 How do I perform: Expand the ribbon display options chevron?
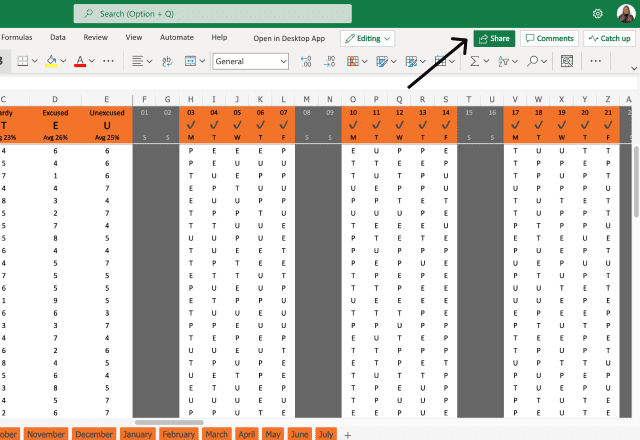click(634, 68)
